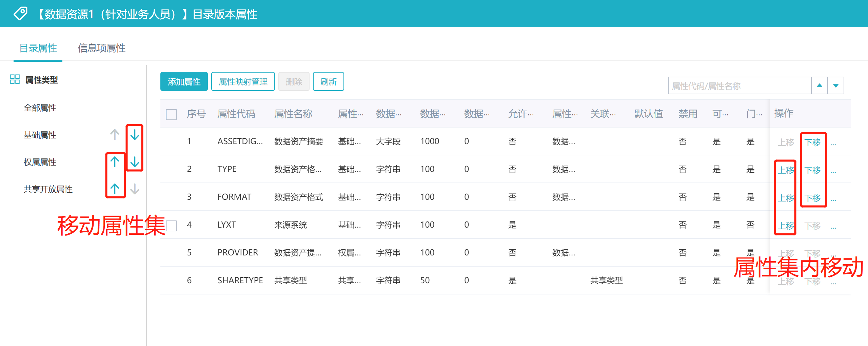Click 下移 for ASSETDIG row
This screenshot has width=868, height=346.
(813, 142)
